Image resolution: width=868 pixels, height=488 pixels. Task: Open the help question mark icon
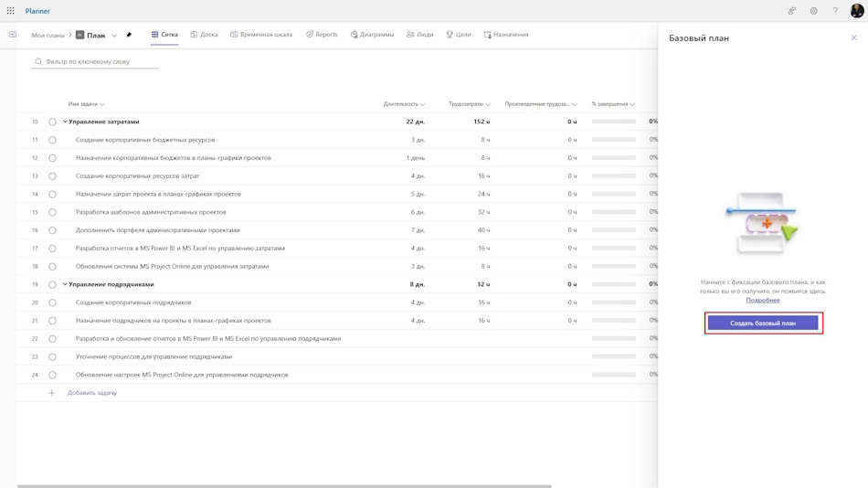tap(835, 11)
